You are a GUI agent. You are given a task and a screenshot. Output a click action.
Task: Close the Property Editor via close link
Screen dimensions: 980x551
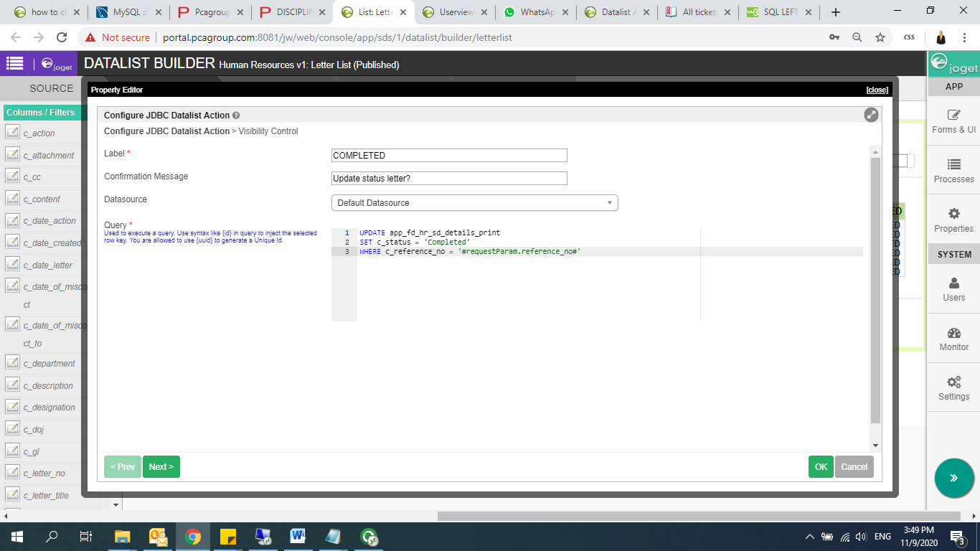click(x=877, y=90)
